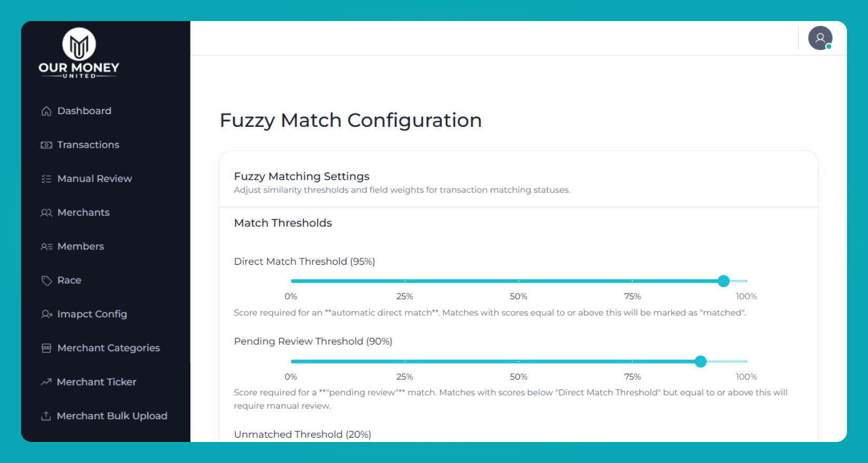Open the Transactions page link

point(88,145)
